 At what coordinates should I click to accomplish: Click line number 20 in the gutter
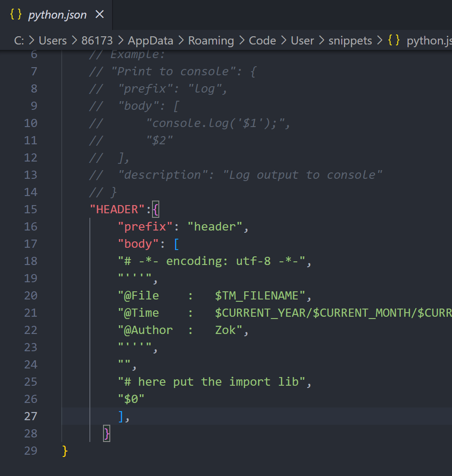31,296
